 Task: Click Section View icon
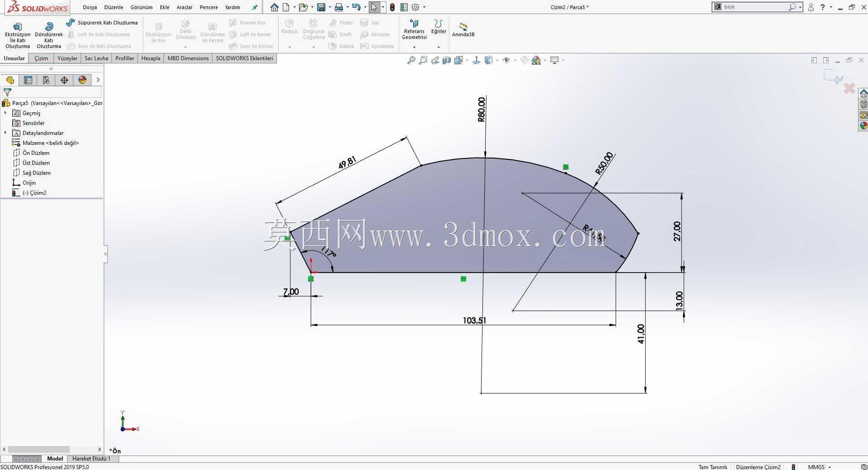tap(447, 60)
